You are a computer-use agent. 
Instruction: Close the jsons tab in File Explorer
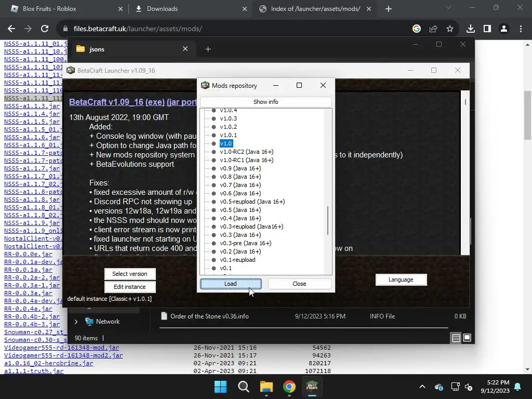[x=185, y=49]
